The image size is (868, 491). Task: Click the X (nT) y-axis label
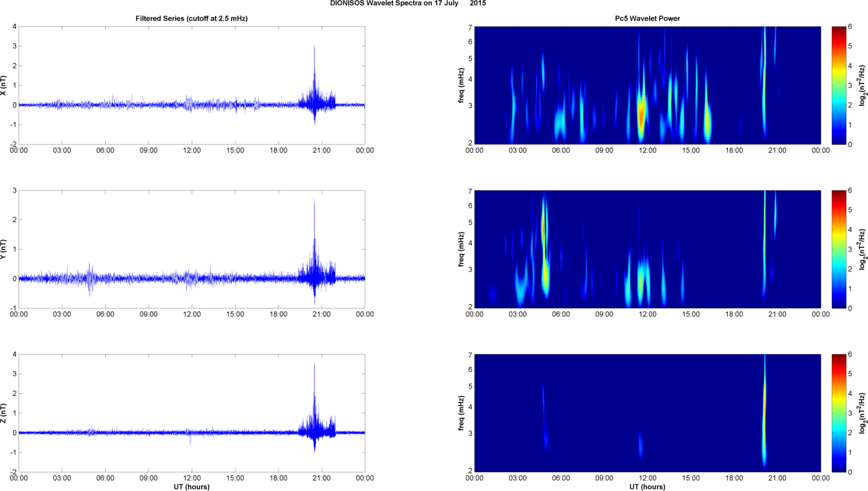3,85
